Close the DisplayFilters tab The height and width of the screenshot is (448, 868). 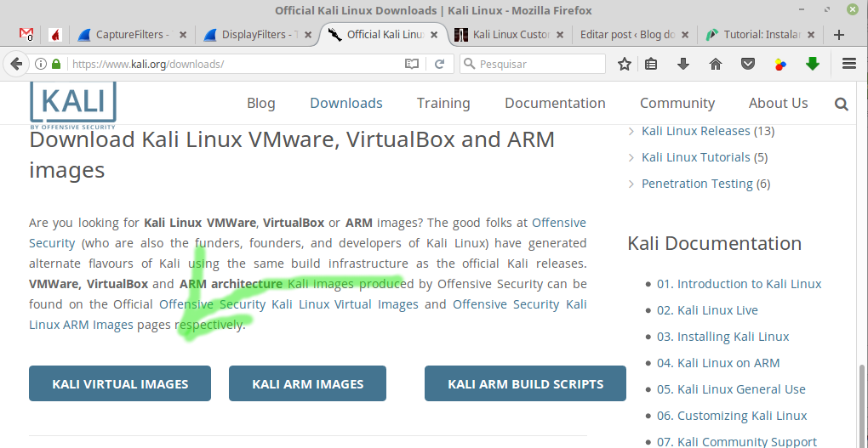click(x=308, y=35)
